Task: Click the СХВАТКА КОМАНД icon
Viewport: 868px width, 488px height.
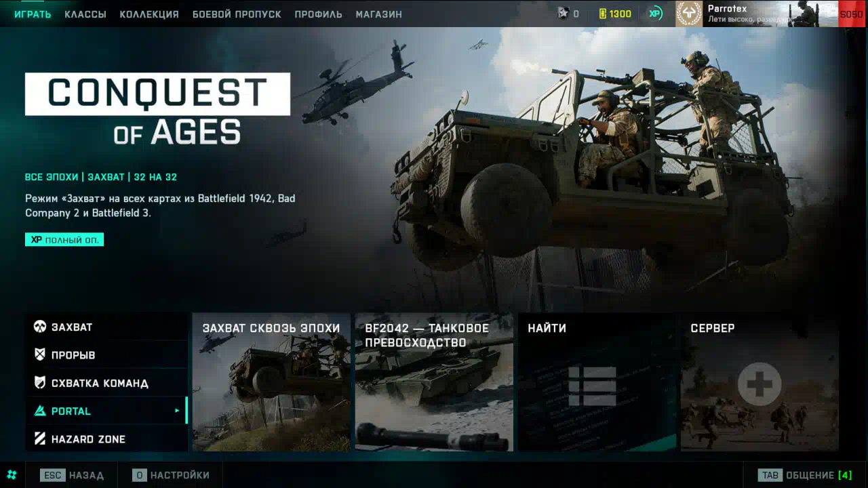Action: (x=40, y=383)
